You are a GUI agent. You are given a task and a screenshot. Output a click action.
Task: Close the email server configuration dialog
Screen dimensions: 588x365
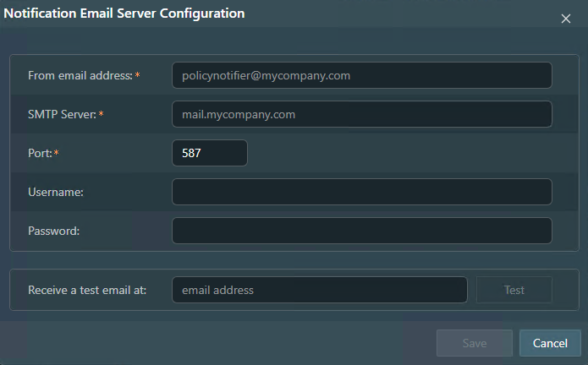566,19
